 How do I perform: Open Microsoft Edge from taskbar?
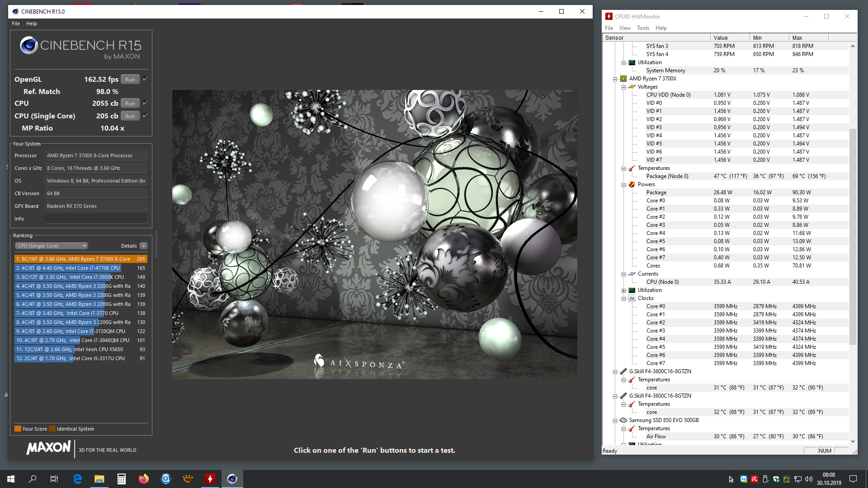77,479
